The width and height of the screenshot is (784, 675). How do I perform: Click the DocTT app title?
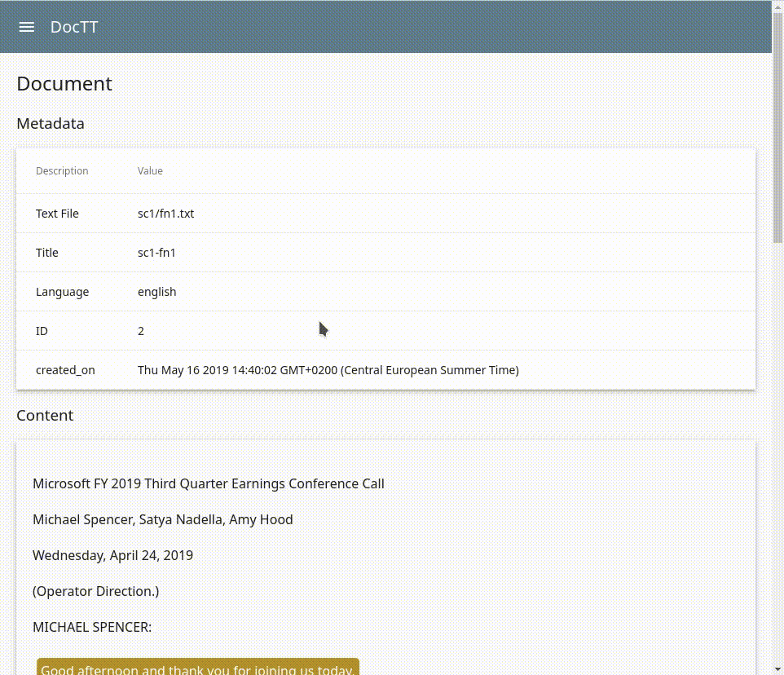tap(74, 27)
